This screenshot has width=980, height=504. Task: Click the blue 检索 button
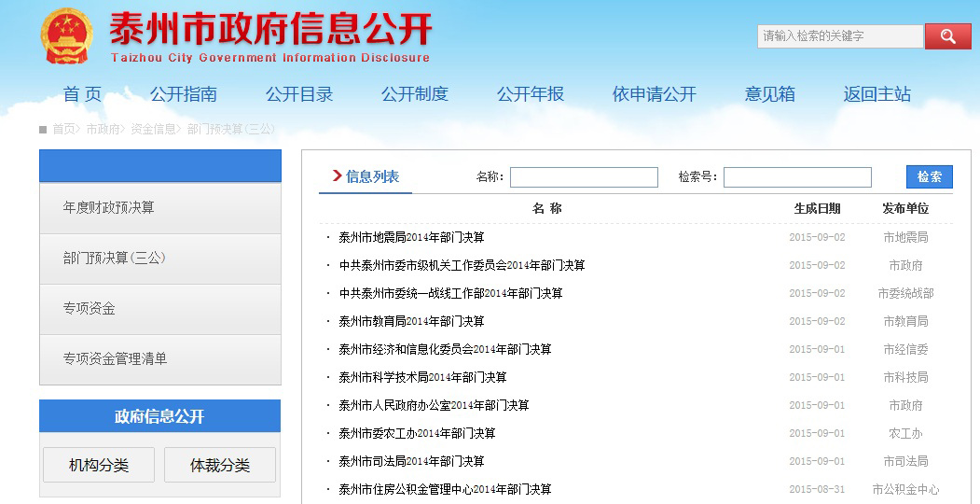click(929, 177)
